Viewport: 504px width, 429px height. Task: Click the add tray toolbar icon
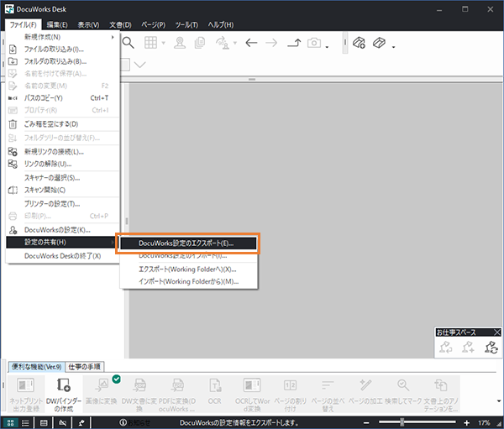coord(359,43)
